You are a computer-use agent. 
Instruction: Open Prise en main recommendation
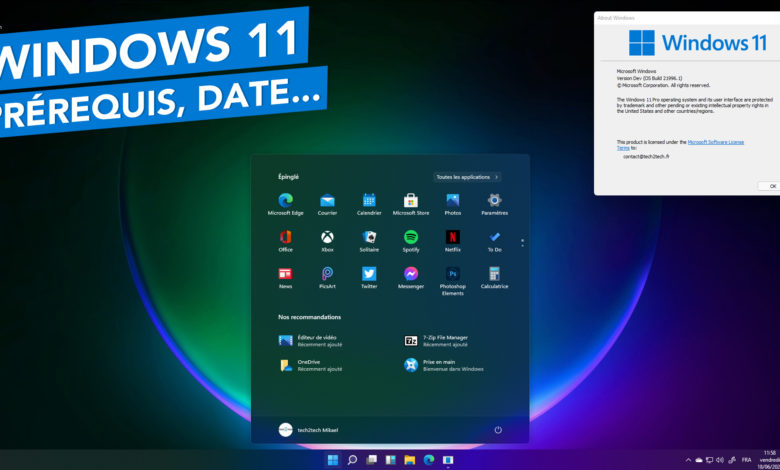pyautogui.click(x=444, y=366)
